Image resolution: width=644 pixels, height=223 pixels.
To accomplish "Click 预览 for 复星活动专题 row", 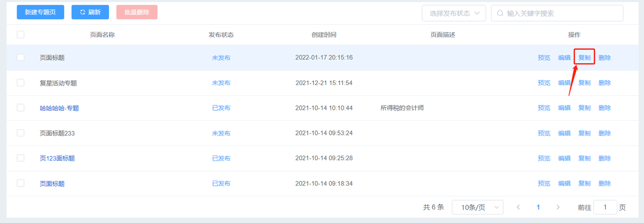I will coord(544,83).
